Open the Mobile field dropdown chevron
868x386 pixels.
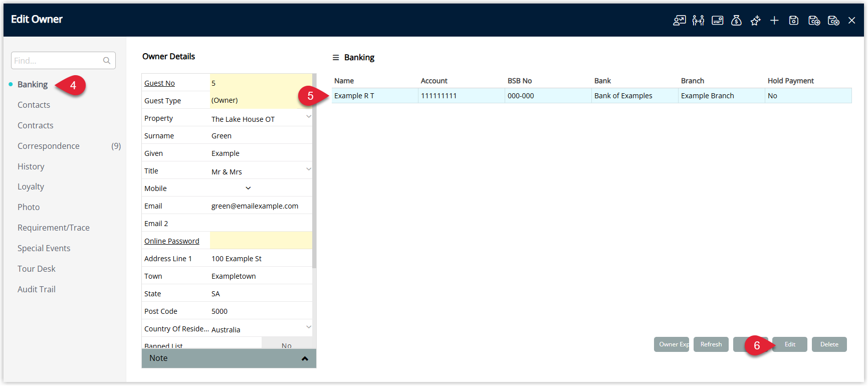point(248,188)
